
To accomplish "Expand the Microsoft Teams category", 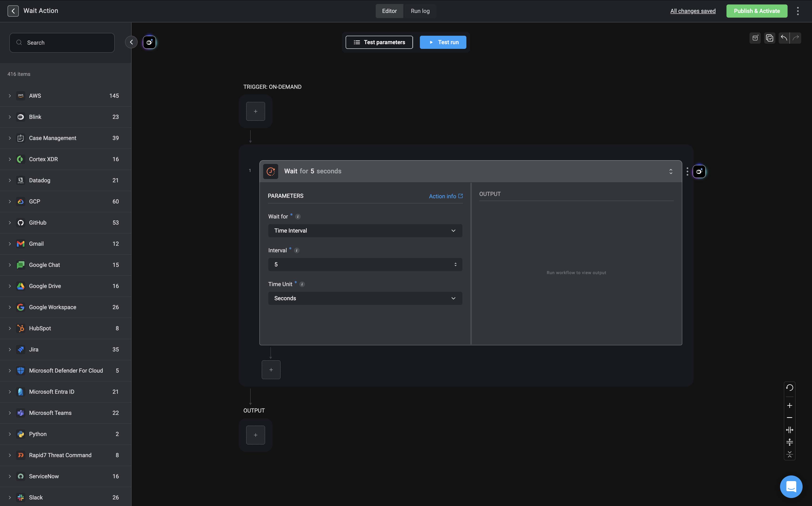I will [x=10, y=413].
